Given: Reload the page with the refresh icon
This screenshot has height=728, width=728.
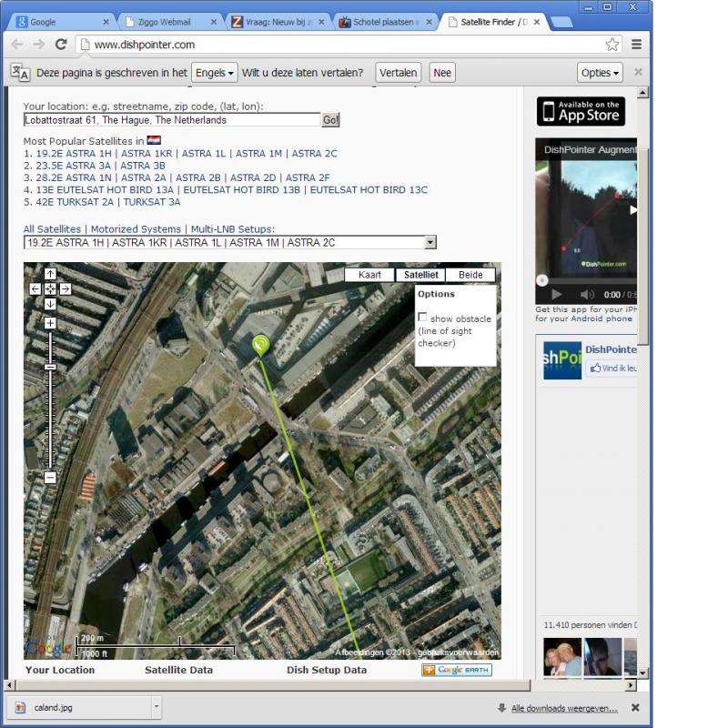Looking at the screenshot, I should tap(61, 45).
